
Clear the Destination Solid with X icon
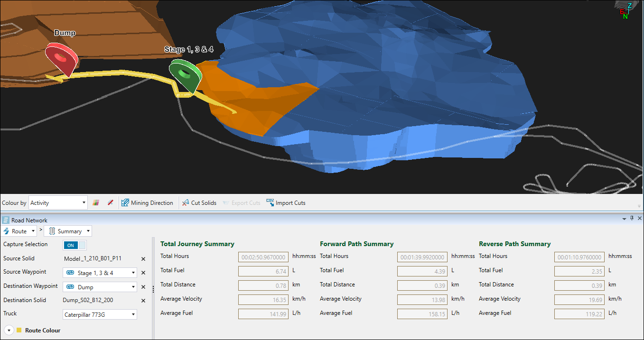click(x=143, y=301)
